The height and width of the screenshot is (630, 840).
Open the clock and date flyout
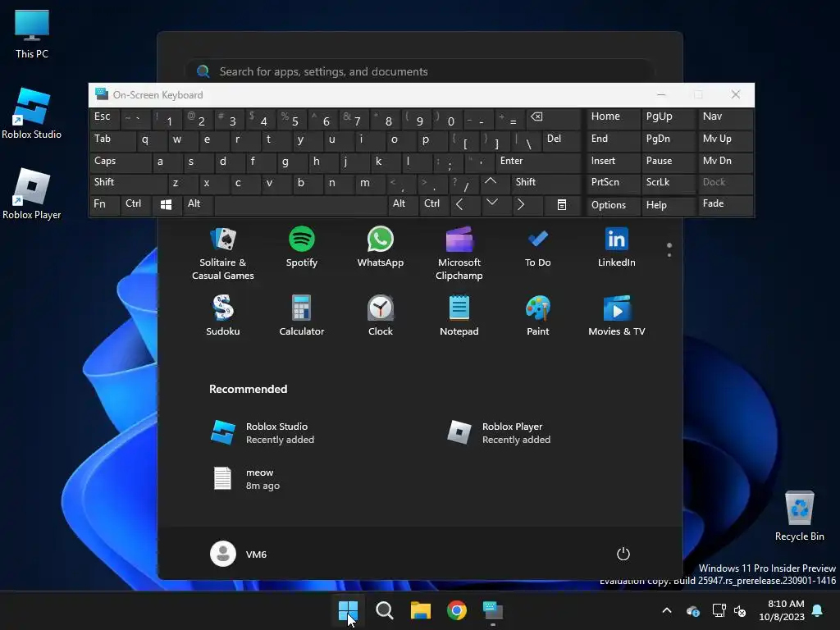(x=782, y=610)
